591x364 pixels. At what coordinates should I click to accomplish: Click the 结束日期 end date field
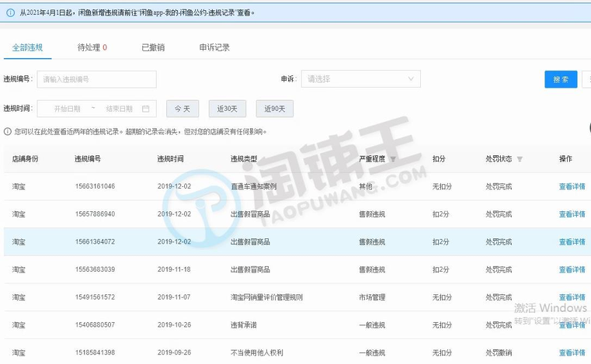click(119, 109)
